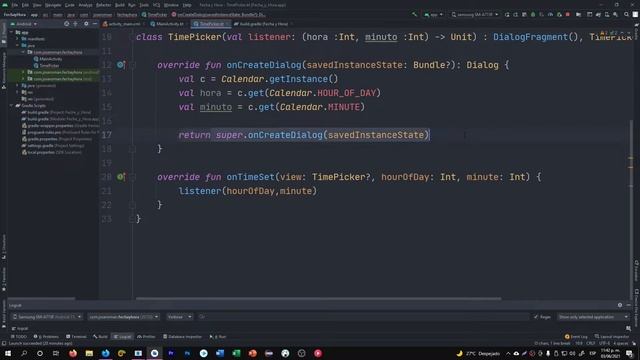Open the TODO tool window

click(19, 337)
